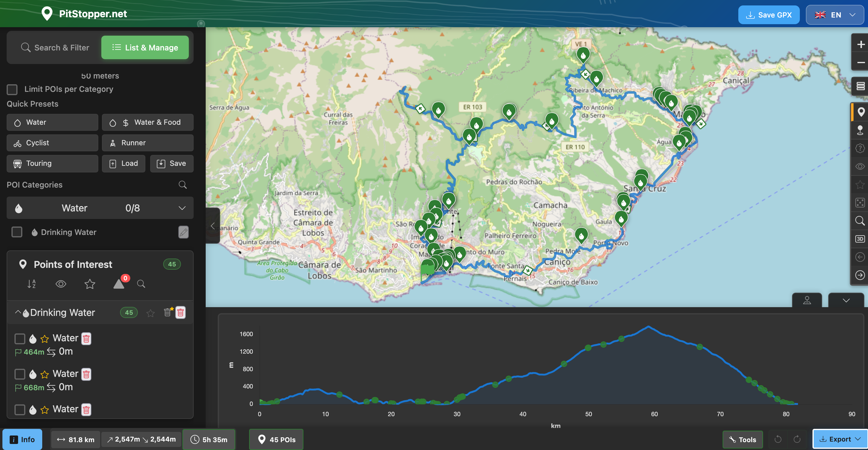
Task: Check the Drinking Water category checkbox
Action: coord(17,232)
